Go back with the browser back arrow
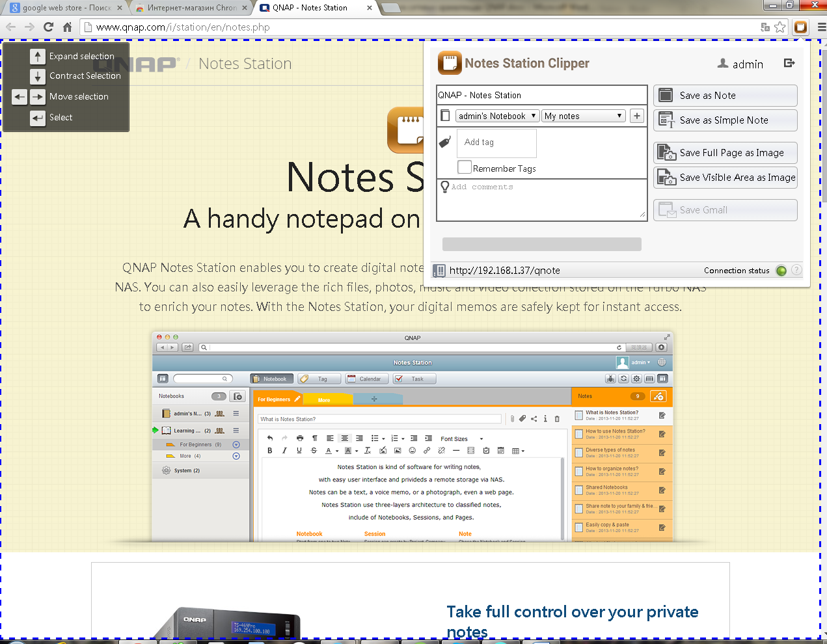Image resolution: width=827 pixels, height=644 pixels. point(11,27)
